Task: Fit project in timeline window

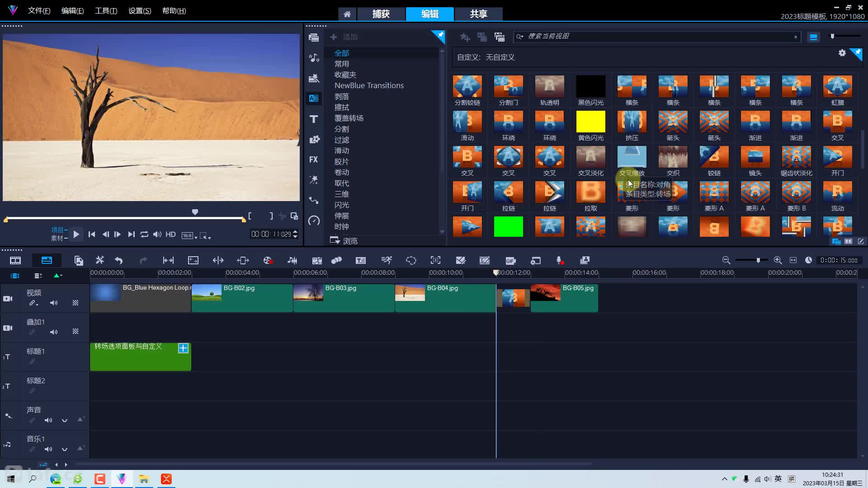Action: [x=793, y=260]
